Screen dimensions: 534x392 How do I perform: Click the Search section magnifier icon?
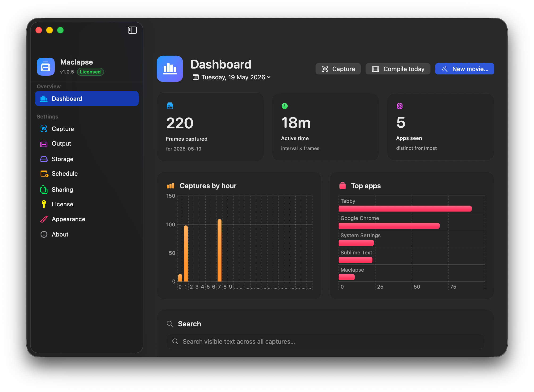(x=170, y=324)
